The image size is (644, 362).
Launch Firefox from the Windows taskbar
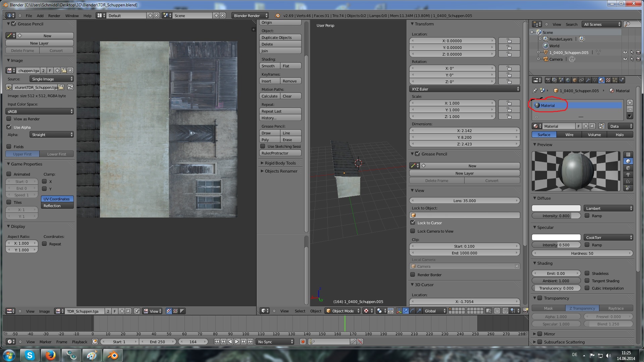click(50, 355)
